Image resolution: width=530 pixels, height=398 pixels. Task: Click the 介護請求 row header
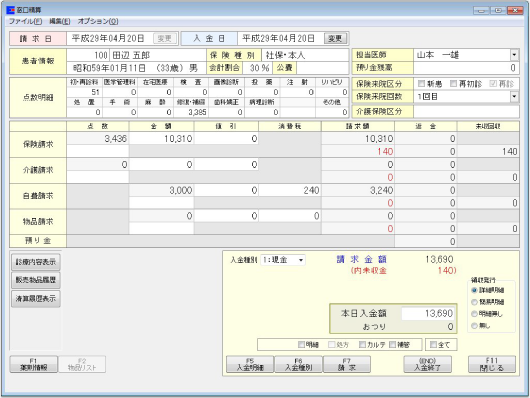pyautogui.click(x=38, y=170)
